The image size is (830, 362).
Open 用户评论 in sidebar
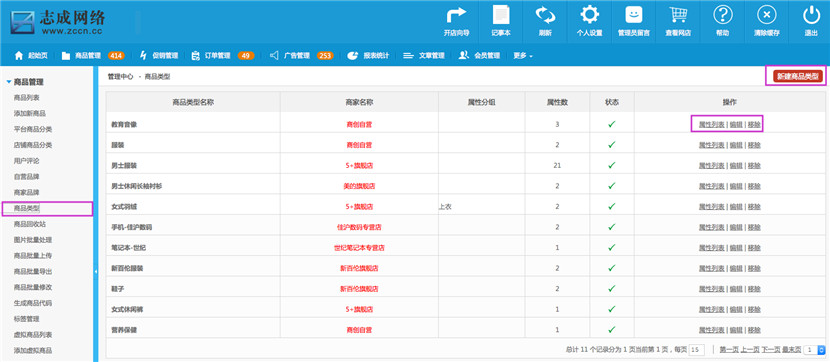(x=26, y=161)
